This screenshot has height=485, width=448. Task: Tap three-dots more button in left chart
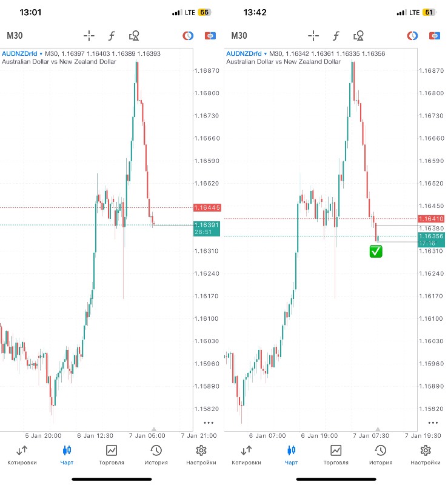pyautogui.click(x=208, y=423)
